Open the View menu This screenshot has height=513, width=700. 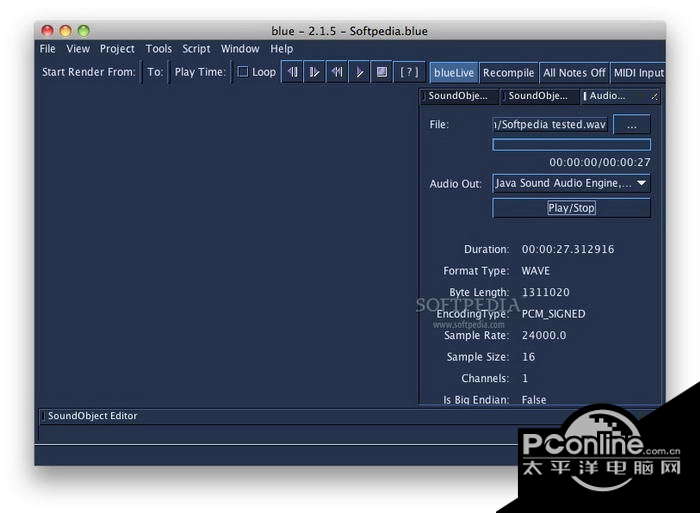(x=78, y=49)
